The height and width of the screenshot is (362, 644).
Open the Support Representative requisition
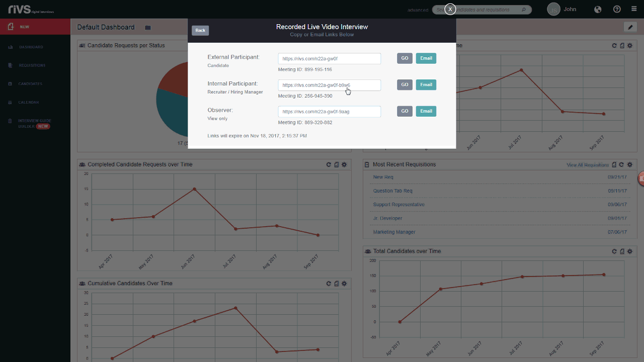coord(399,205)
